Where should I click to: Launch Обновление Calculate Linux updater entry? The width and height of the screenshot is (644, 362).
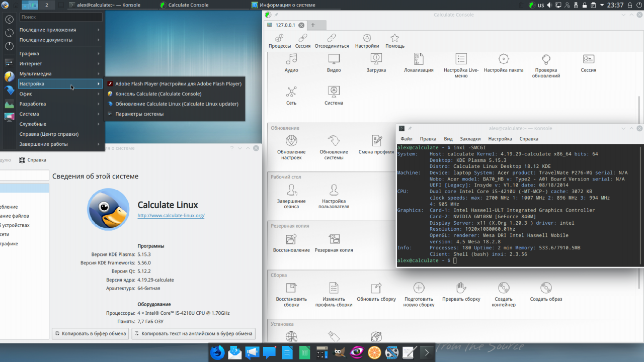click(x=175, y=104)
